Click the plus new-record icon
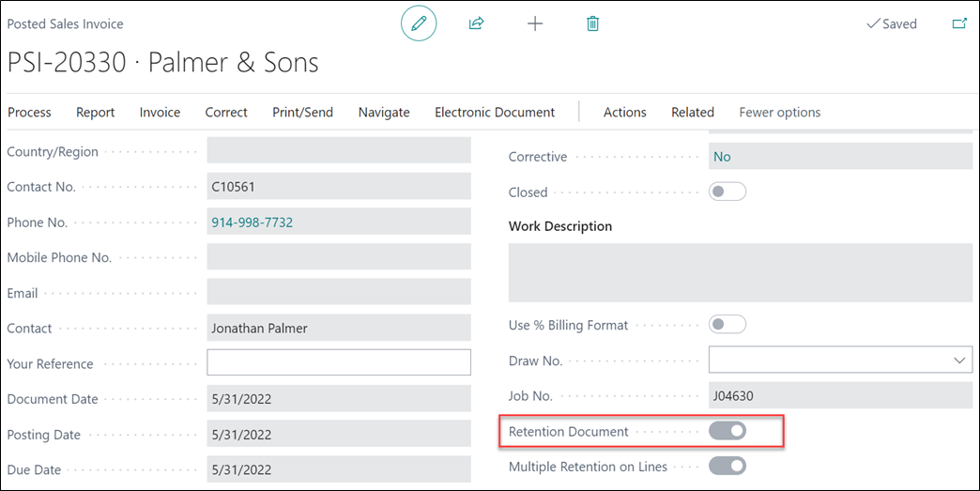The image size is (980, 491). pyautogui.click(x=535, y=23)
